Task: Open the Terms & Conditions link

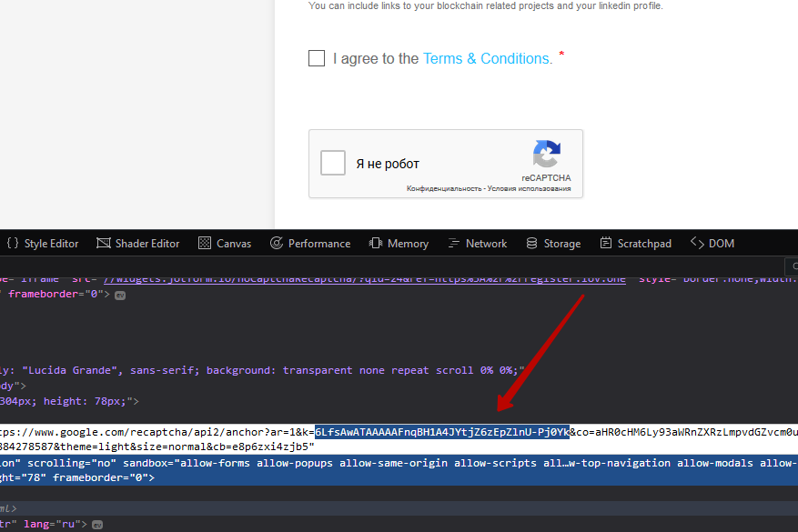Action: tap(488, 58)
